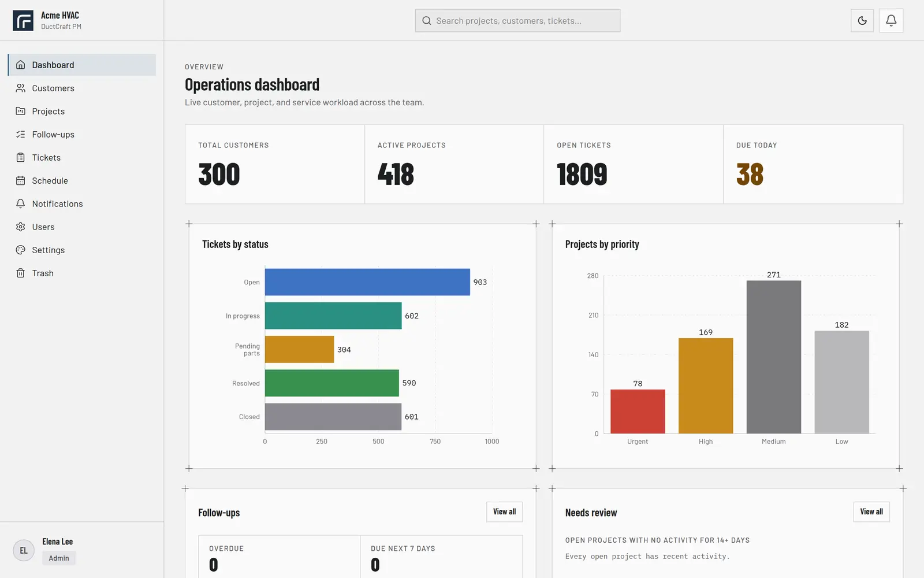924x578 pixels.
Task: Click the DuctCraft PM subtitle
Action: point(61,27)
